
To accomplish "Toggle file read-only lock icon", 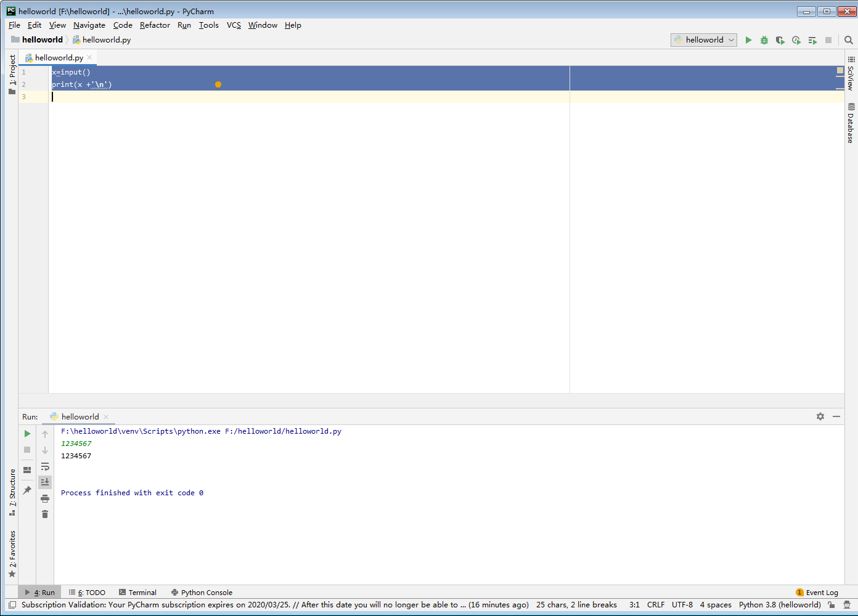I will pos(831,605).
